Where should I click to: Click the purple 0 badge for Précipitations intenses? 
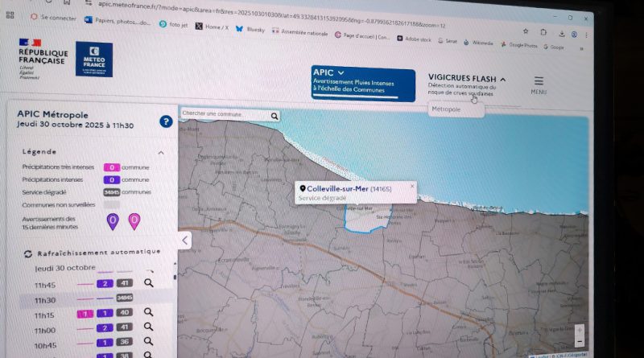(x=112, y=179)
